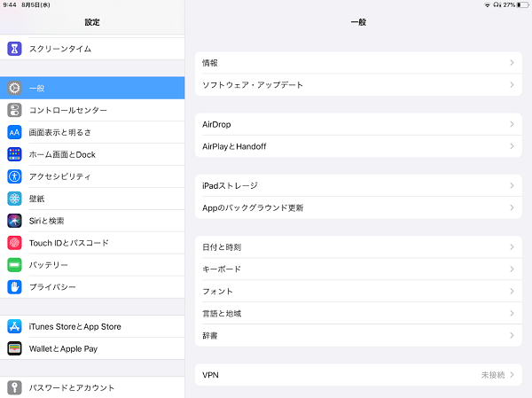Open Appのバックグラウンド更新
Viewport: 532px width, 398px height.
click(358, 207)
